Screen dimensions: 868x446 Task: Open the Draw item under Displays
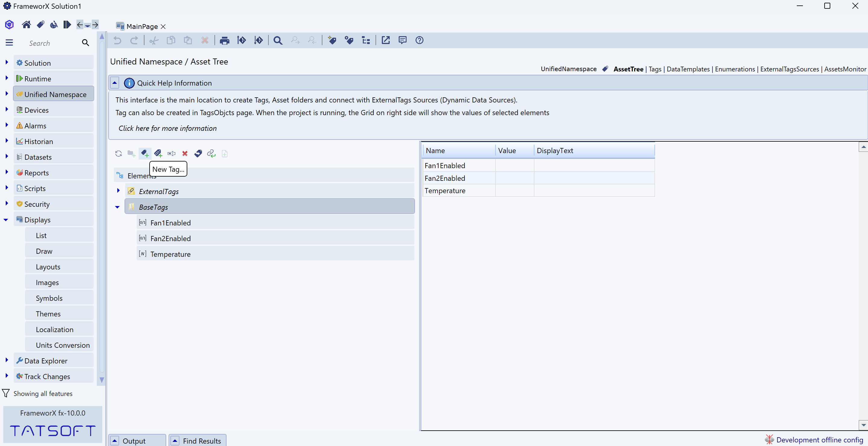pyautogui.click(x=59, y=251)
